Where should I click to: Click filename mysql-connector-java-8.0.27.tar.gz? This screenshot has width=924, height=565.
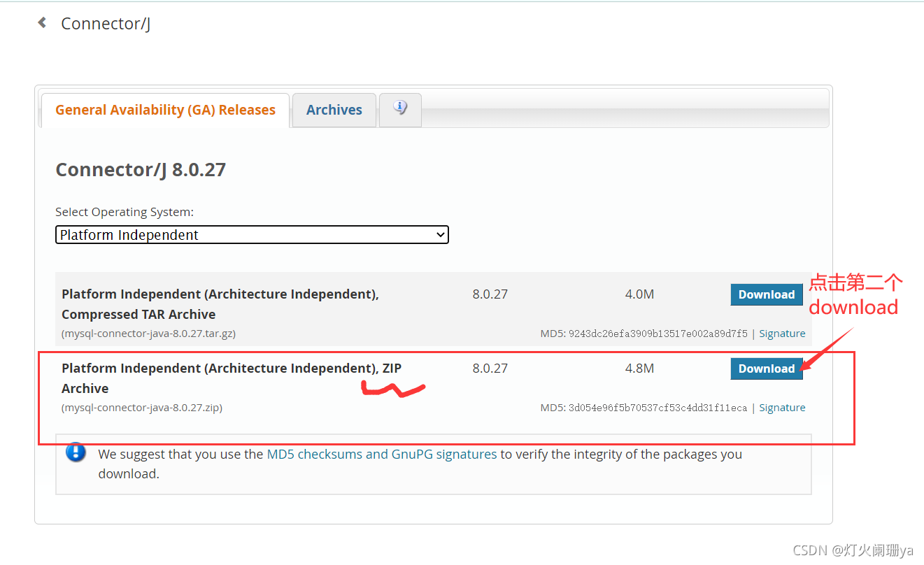[x=148, y=334]
